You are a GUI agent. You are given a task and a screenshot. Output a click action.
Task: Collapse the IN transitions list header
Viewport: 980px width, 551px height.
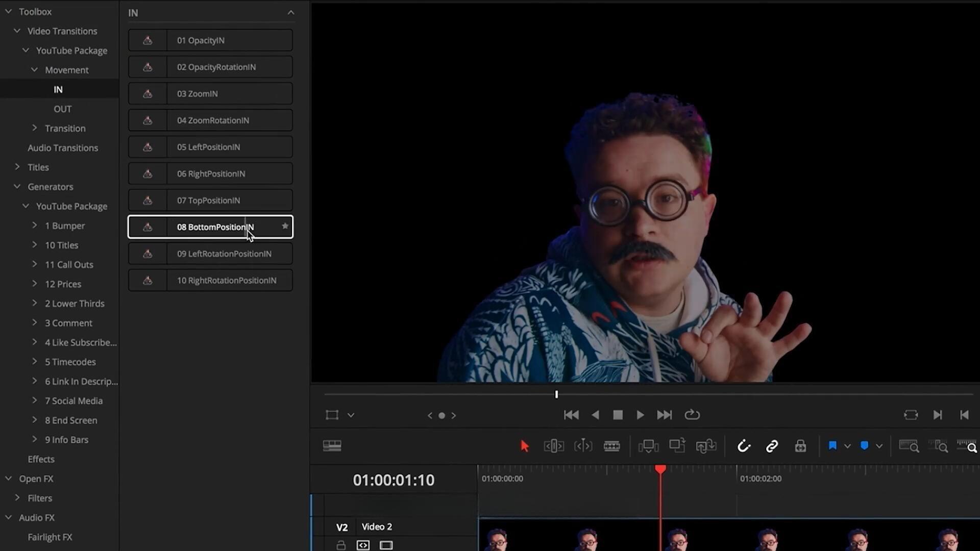pyautogui.click(x=291, y=13)
